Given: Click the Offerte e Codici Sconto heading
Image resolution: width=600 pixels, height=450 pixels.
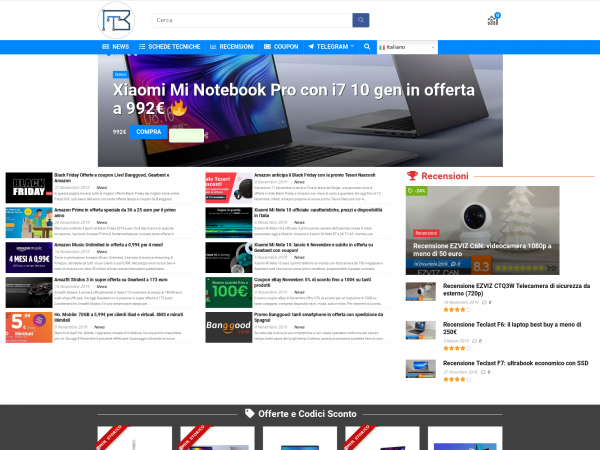Looking at the screenshot, I should tap(307, 414).
